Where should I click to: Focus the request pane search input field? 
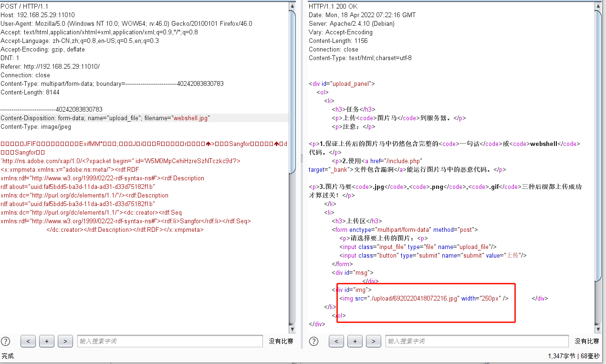170,341
